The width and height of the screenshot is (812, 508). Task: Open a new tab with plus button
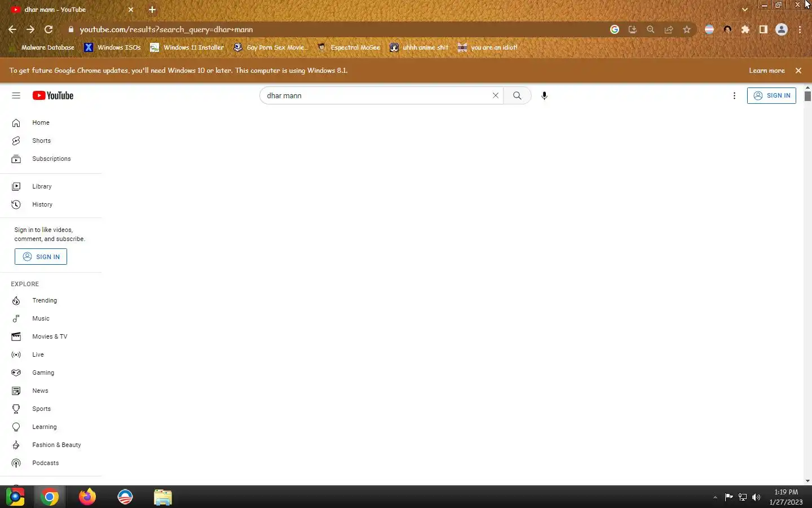152,10
